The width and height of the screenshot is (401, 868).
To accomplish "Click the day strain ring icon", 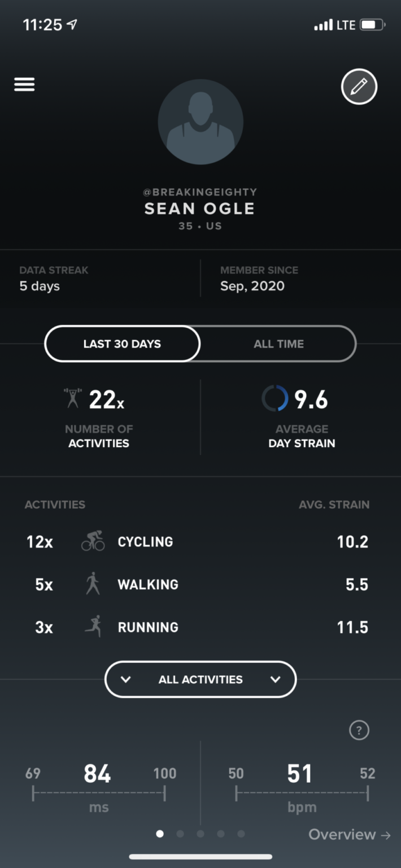I will [275, 398].
